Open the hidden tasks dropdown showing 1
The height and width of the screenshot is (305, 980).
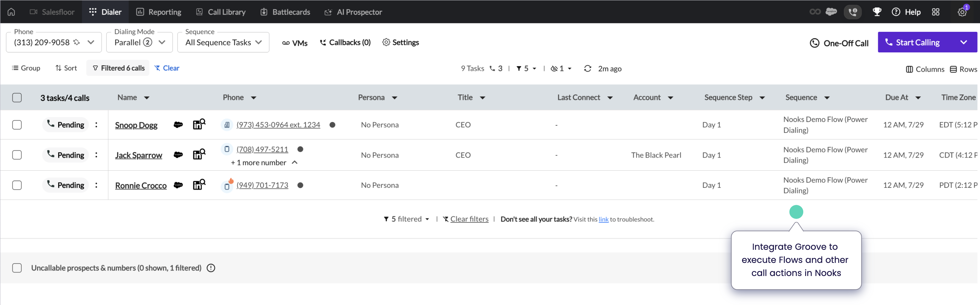click(561, 69)
